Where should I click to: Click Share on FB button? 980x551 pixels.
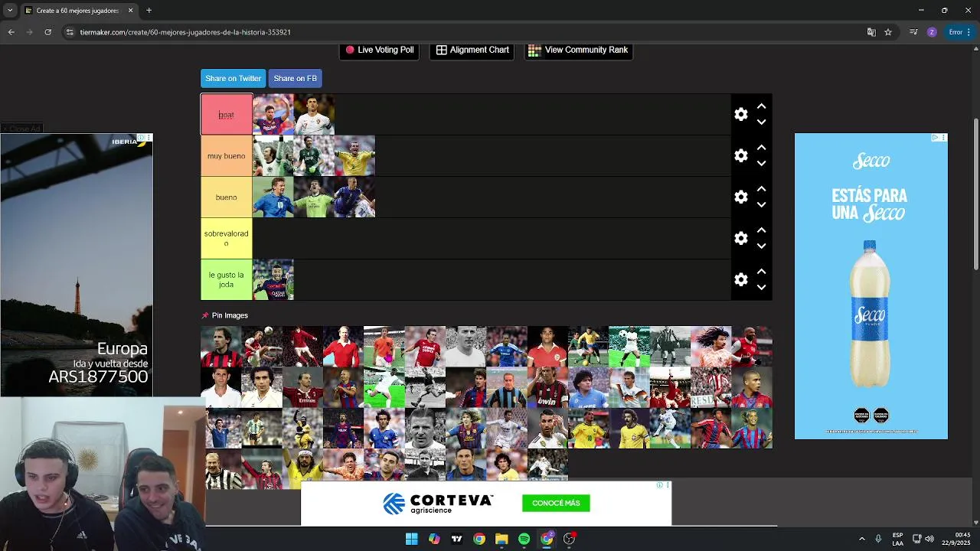[x=295, y=78]
